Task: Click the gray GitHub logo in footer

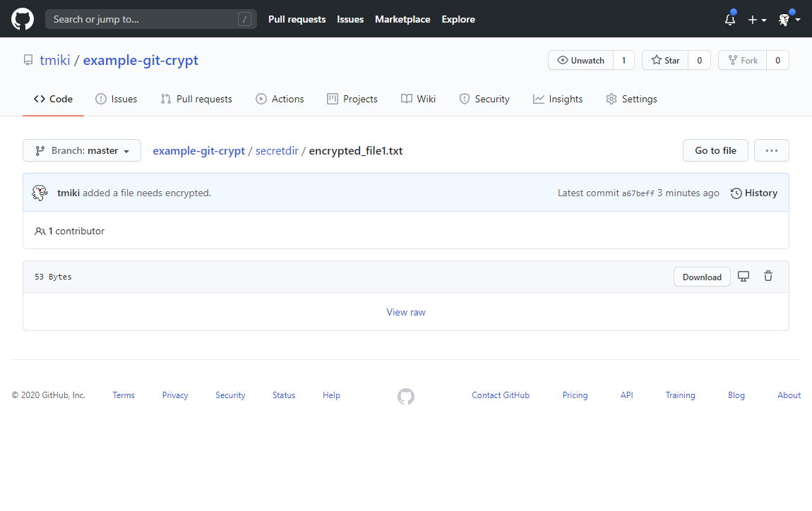Action: tap(406, 396)
